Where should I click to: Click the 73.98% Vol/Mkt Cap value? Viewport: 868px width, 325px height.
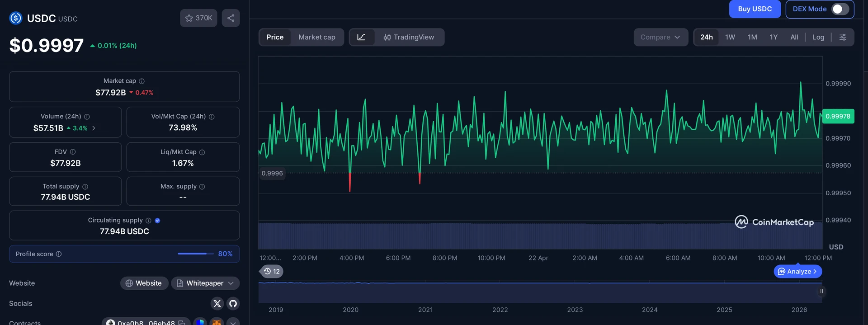click(183, 127)
